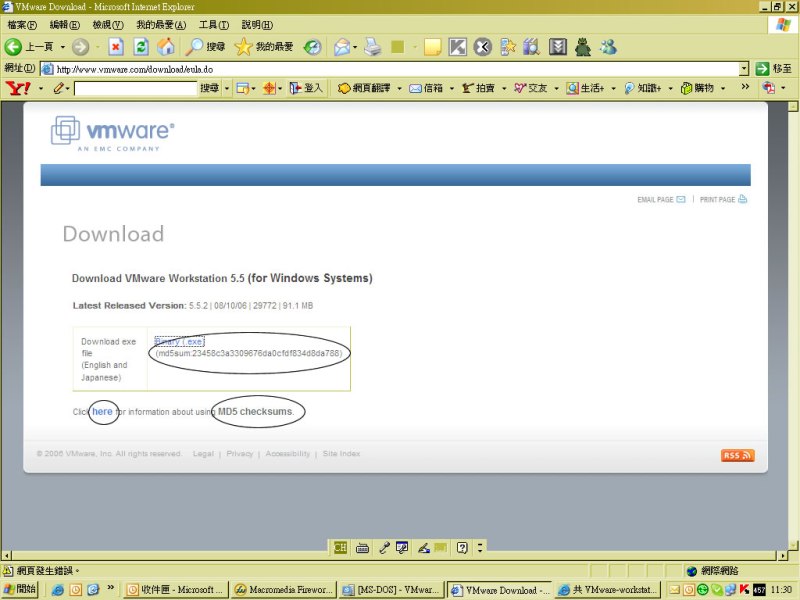Click the horizontal scrollbar right arrow
The height and width of the screenshot is (600, 800).
click(783, 555)
